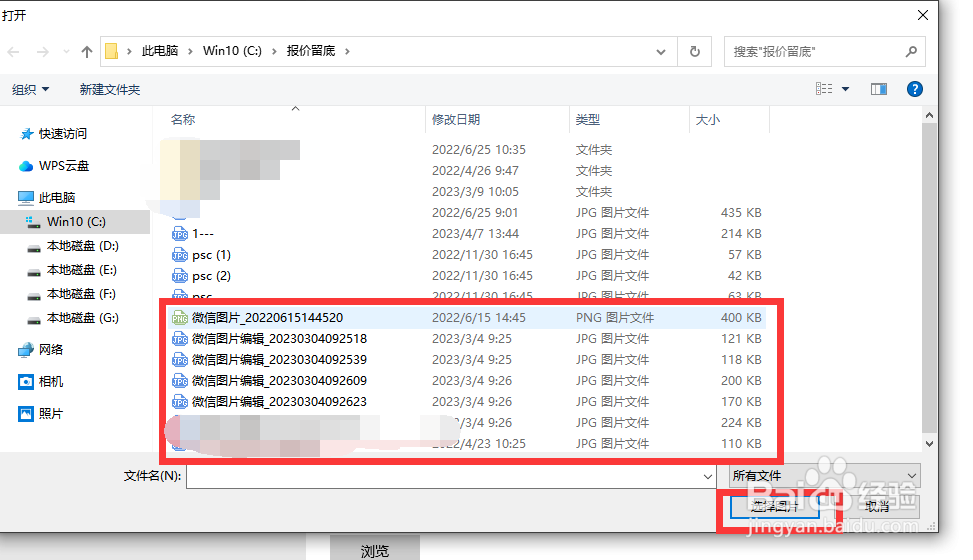Click the 网络 icon in sidebar
The image size is (973, 560).
point(26,350)
